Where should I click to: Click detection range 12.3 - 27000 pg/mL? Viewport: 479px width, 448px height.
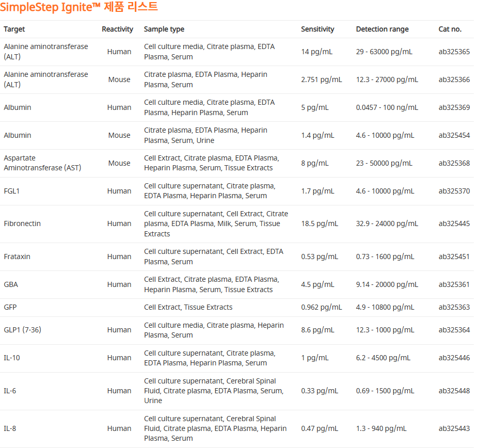tap(387, 79)
